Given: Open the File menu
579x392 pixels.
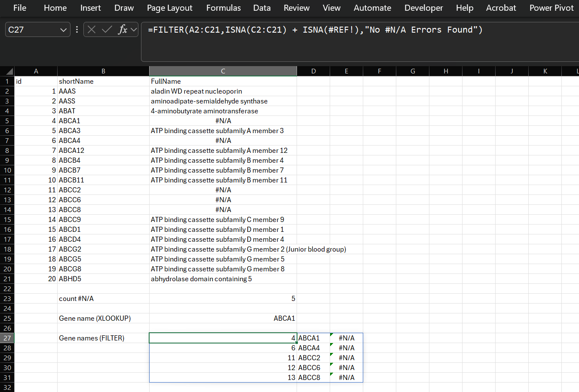Looking at the screenshot, I should [x=19, y=8].
